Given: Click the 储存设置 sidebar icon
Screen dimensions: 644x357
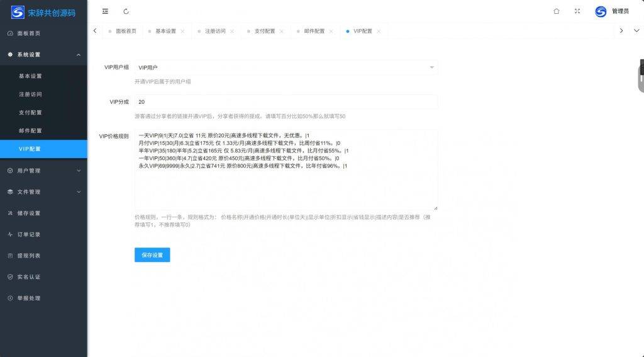Looking at the screenshot, I should coord(10,213).
